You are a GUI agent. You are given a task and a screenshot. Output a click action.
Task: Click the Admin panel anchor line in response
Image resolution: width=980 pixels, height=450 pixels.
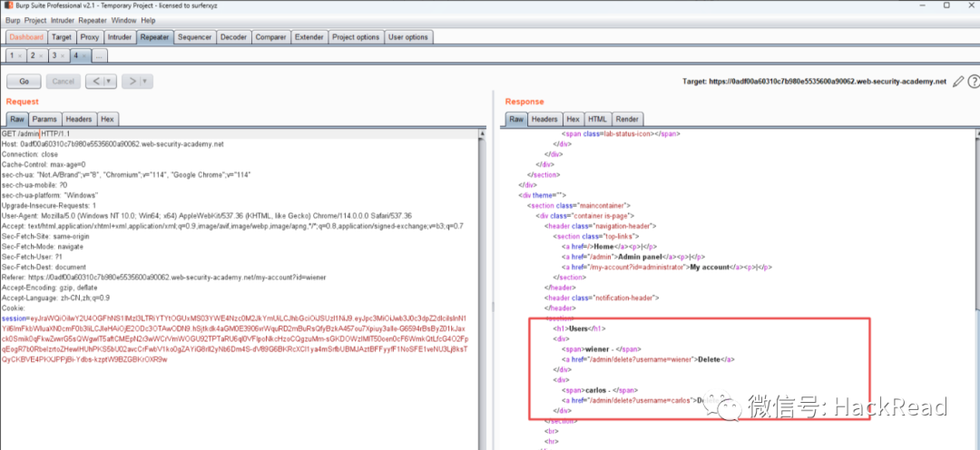pyautogui.click(x=632, y=256)
